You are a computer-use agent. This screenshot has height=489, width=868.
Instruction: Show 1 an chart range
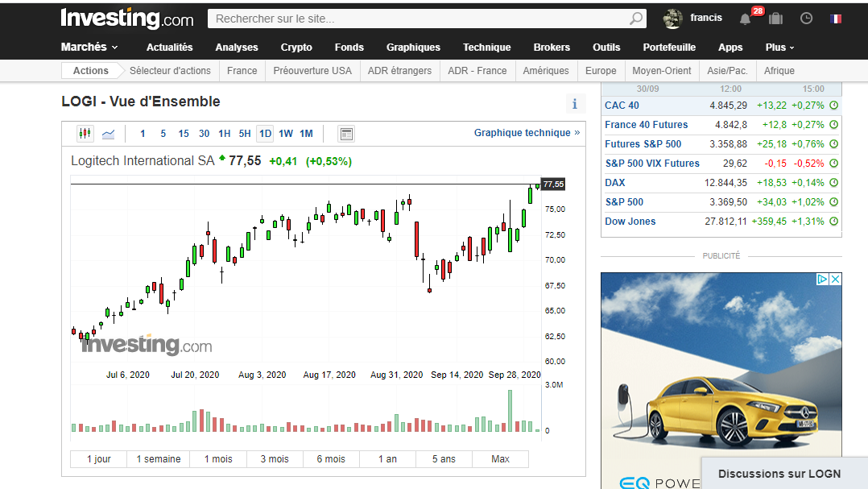(387, 459)
